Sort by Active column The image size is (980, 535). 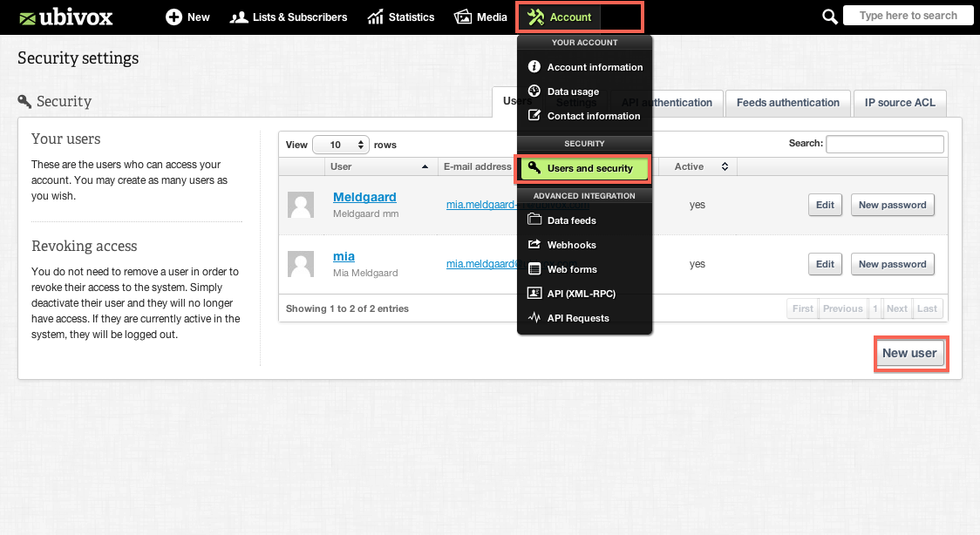698,166
